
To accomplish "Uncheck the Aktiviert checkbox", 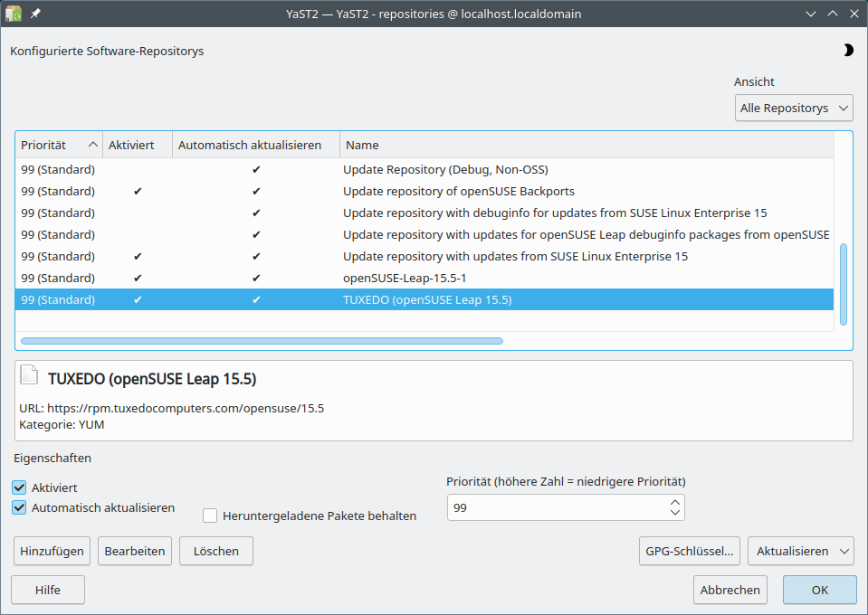I will 19,487.
